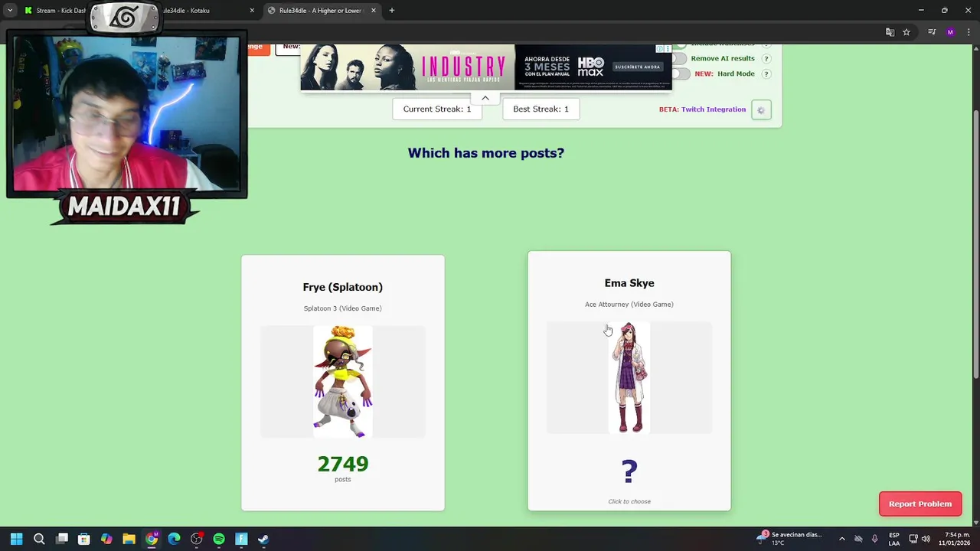The height and width of the screenshot is (551, 980).
Task: Switch to the Stream - Kick Dashboard tab
Action: point(55,11)
